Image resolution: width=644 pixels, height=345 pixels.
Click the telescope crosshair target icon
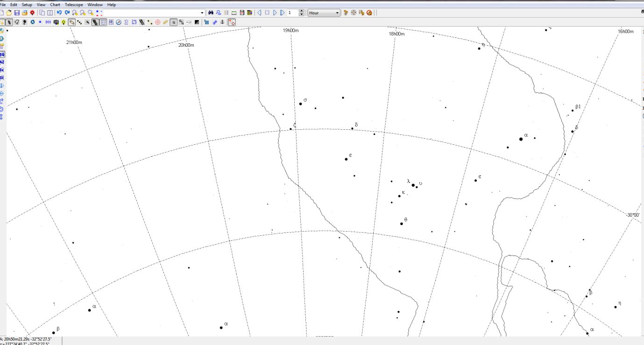point(354,13)
